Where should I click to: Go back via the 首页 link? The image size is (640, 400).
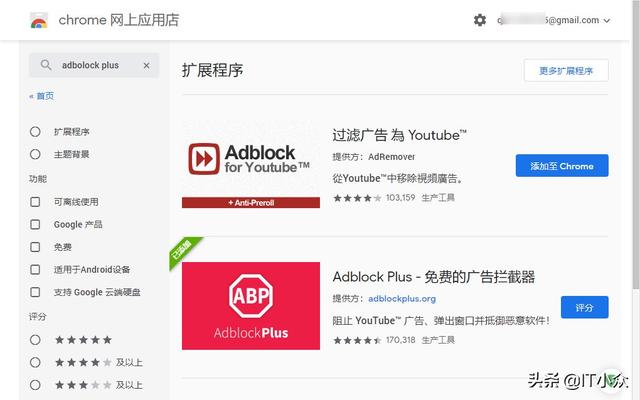42,96
